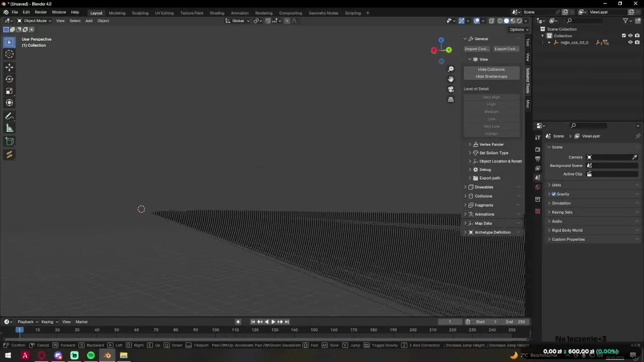Select the Cursor tool
644x362 pixels.
tap(9, 54)
